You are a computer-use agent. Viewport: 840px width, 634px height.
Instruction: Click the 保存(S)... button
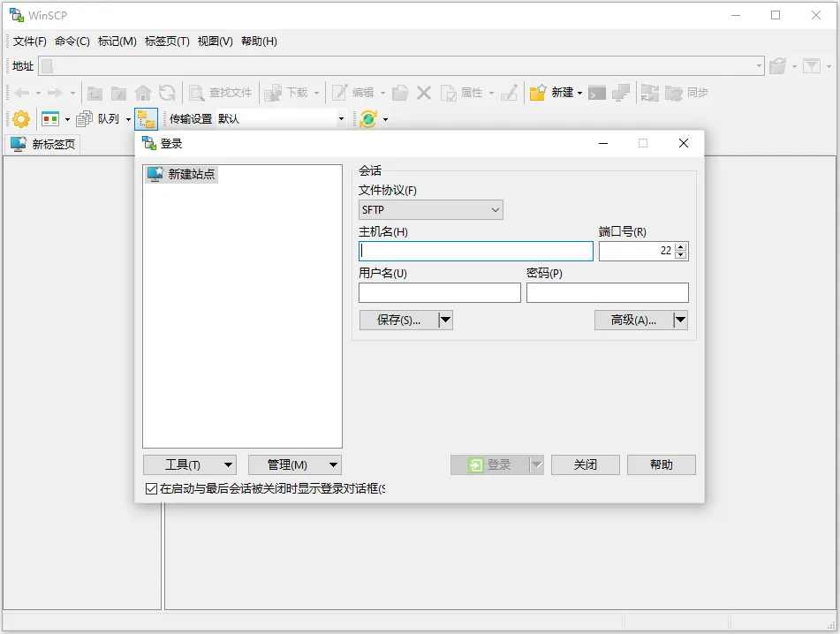(x=398, y=321)
